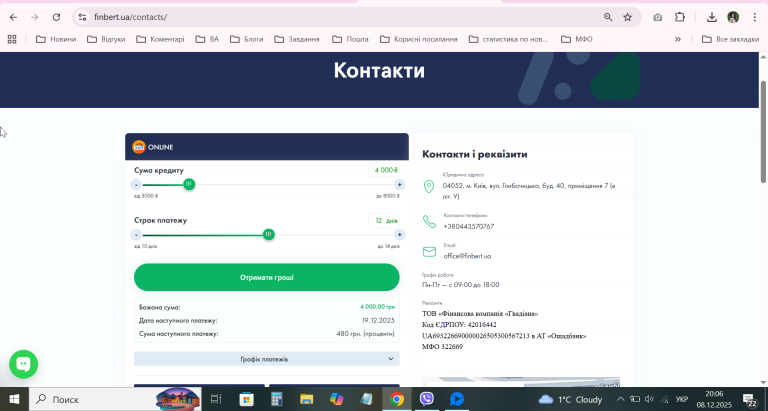
Task: Open the Новини bookmarks folder
Action: pos(56,39)
